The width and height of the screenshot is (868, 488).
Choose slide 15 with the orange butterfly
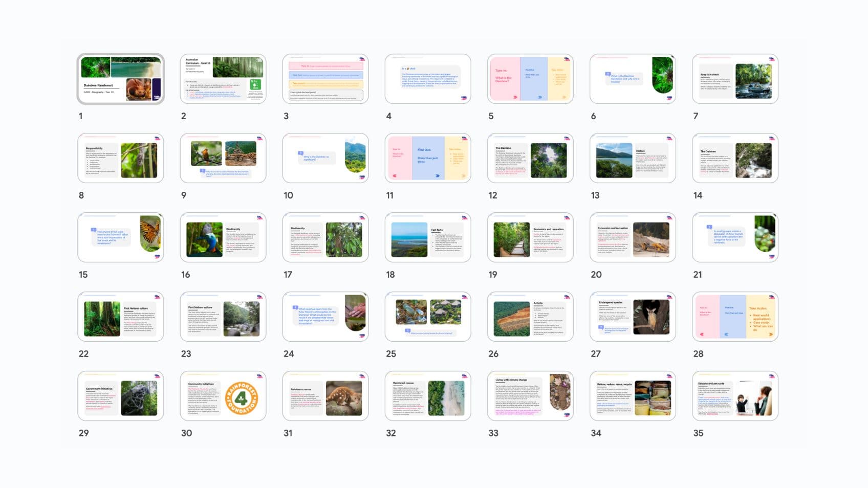(121, 237)
